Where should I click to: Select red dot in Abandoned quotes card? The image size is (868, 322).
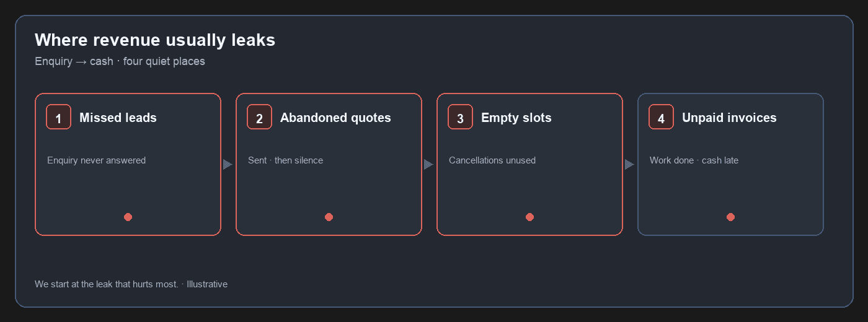click(329, 217)
